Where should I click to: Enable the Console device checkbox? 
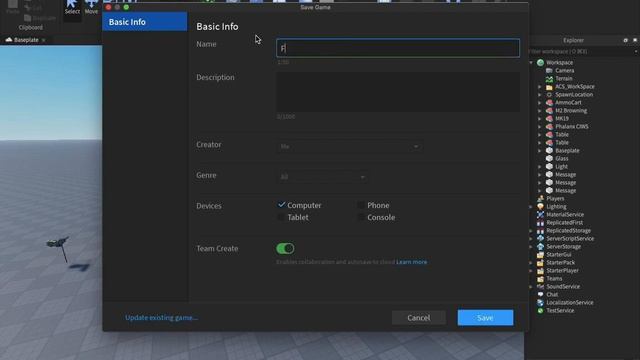click(361, 217)
